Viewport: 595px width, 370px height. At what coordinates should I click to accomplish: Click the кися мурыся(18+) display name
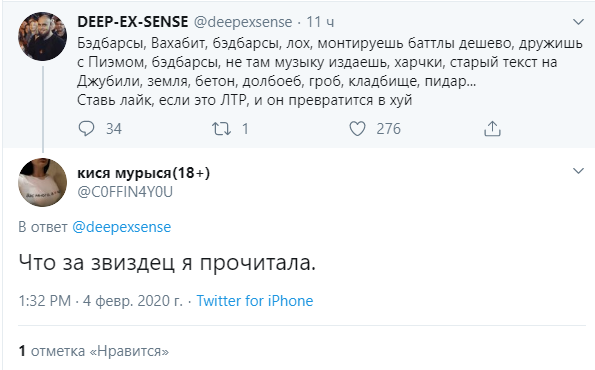[x=143, y=173]
